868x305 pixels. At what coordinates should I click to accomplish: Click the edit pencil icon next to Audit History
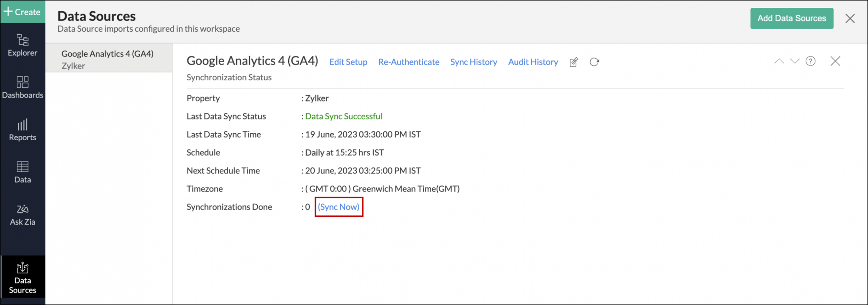(574, 62)
